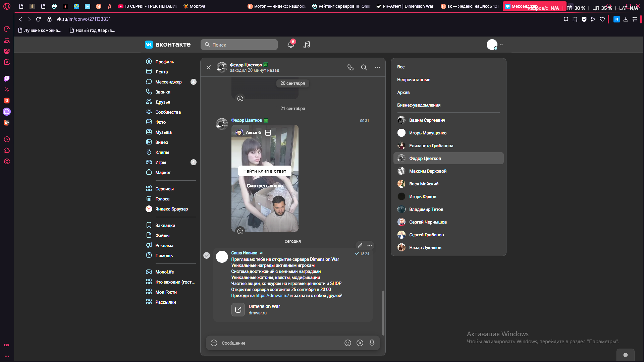Reload the page in browser toolbar
The height and width of the screenshot is (362, 644).
tap(38, 19)
